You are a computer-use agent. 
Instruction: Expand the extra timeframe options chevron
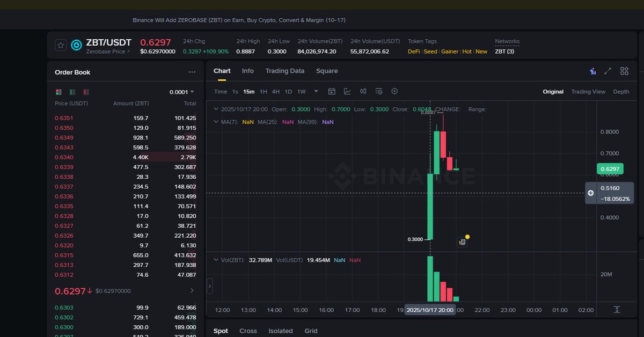click(x=316, y=91)
